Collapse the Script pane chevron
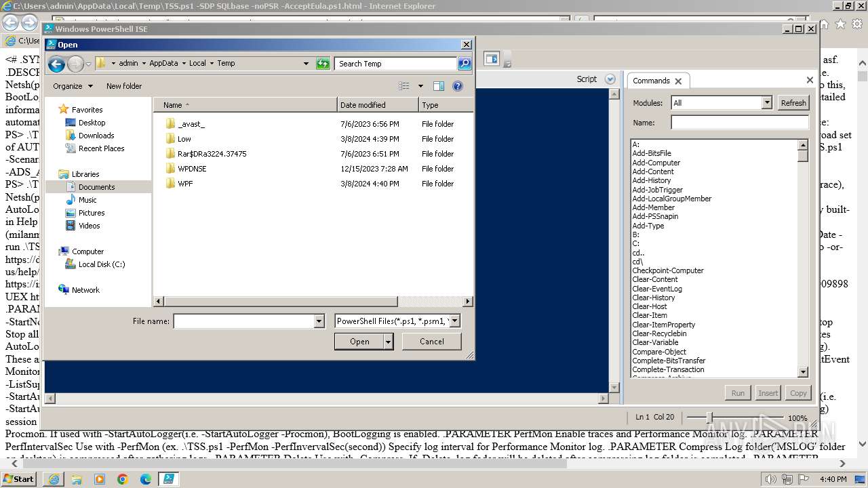This screenshot has width=868, height=488. coord(610,79)
